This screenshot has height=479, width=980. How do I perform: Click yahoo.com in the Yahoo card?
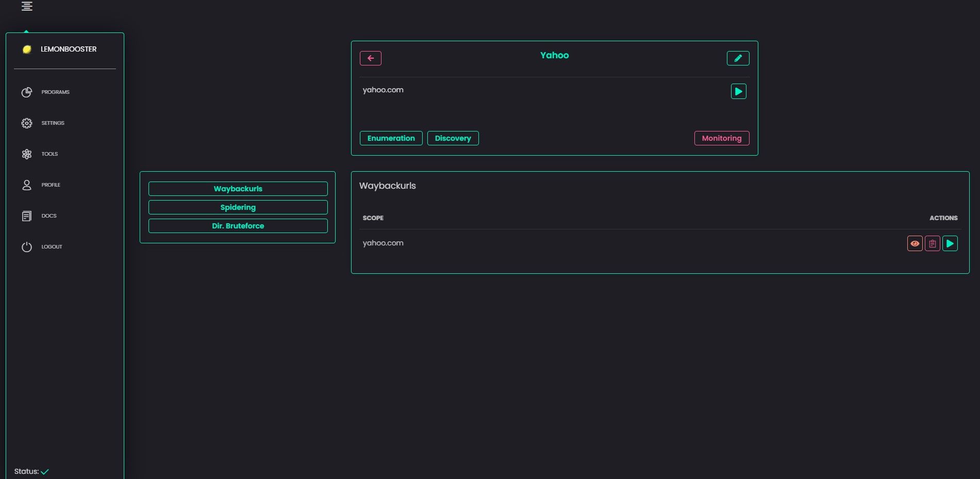[x=383, y=90]
